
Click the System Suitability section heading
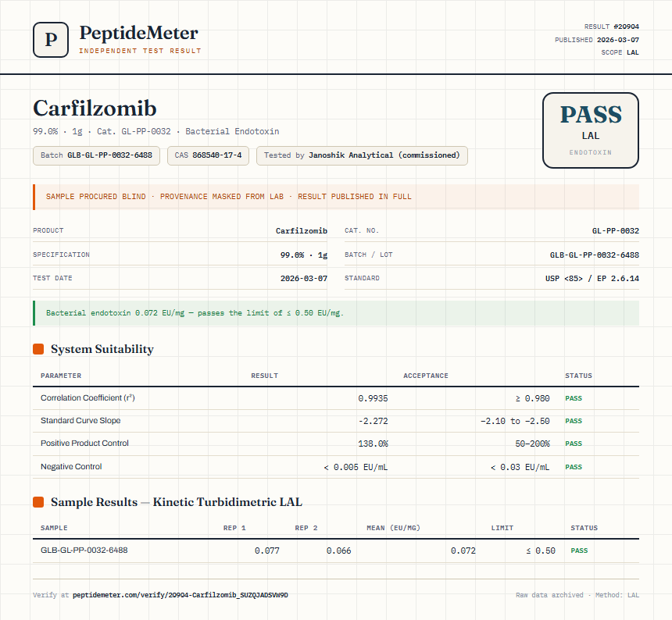[x=102, y=349]
